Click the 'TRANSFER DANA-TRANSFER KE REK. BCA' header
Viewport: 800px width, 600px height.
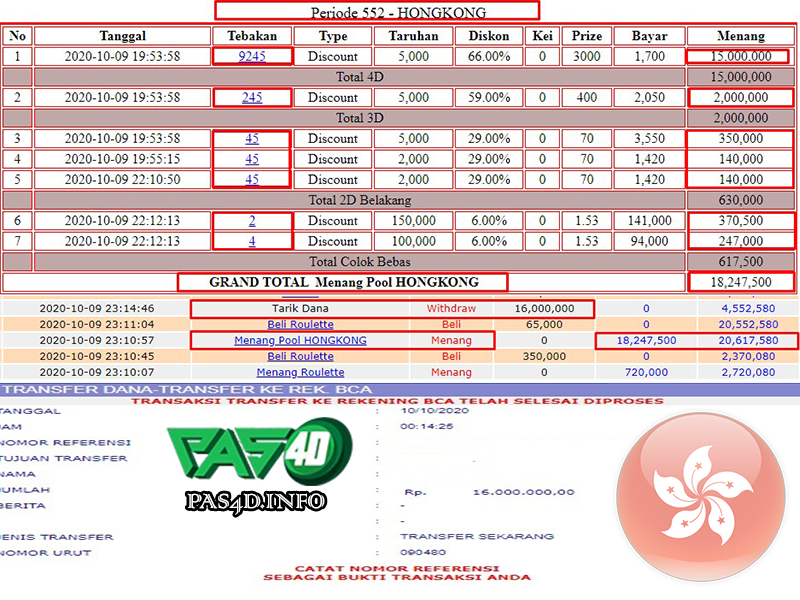pos(188,390)
